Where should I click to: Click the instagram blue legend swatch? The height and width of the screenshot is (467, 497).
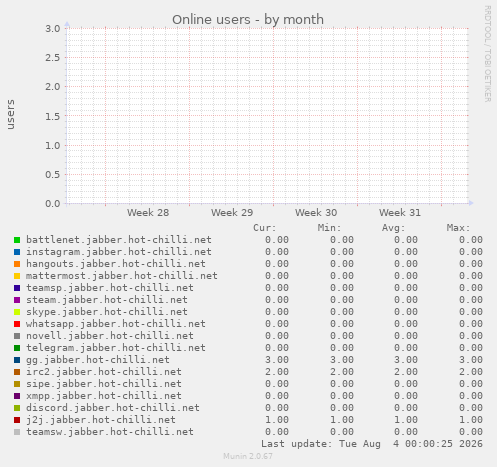(x=17, y=252)
